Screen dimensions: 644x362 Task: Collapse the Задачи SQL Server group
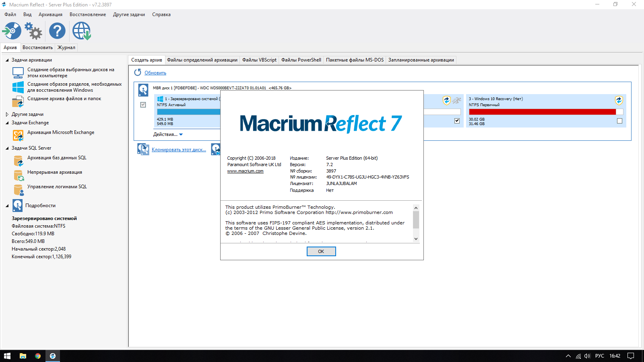7,148
